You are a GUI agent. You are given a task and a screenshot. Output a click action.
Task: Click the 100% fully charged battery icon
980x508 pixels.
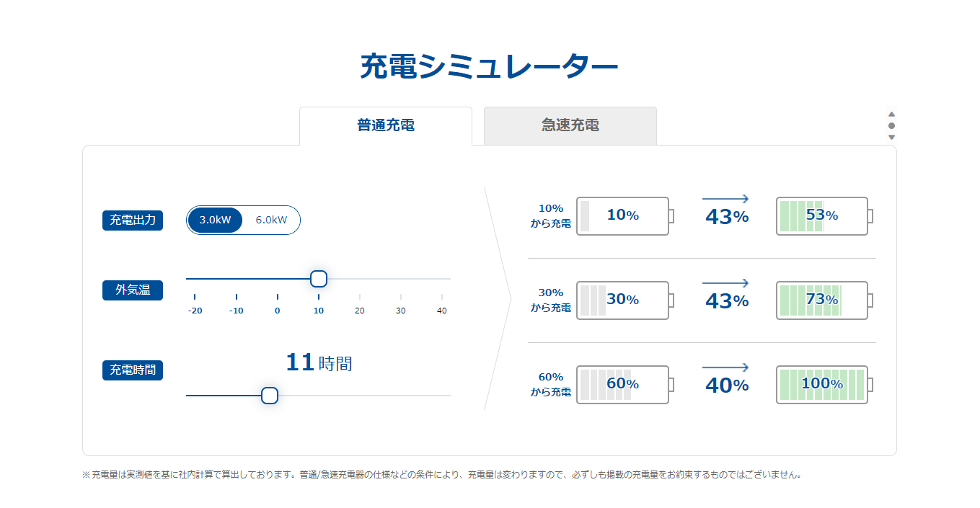pyautogui.click(x=822, y=384)
